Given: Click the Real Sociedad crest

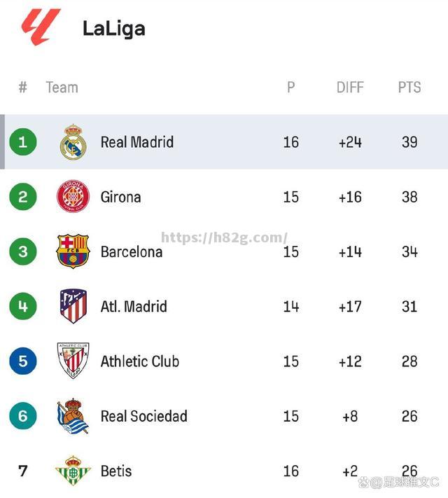Looking at the screenshot, I should tap(73, 416).
